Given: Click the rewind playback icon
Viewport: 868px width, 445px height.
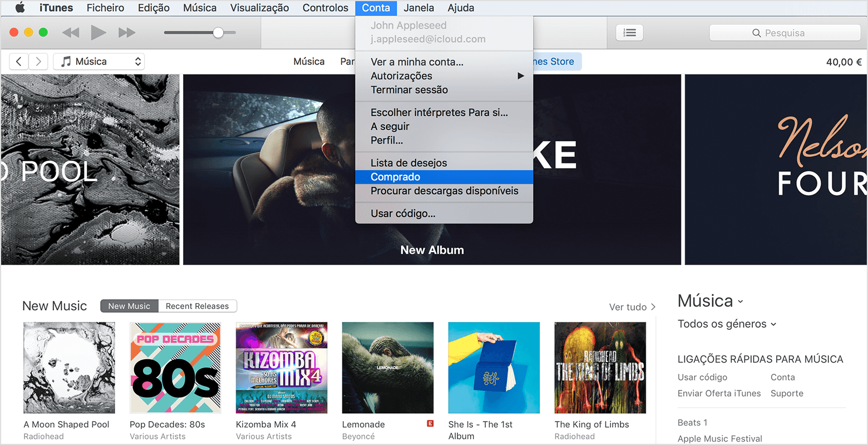Looking at the screenshot, I should (70, 32).
